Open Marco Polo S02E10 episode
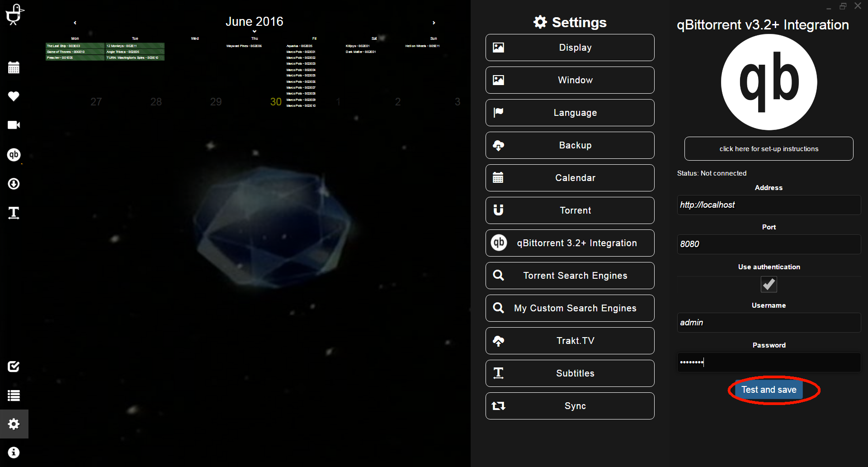 (301, 105)
